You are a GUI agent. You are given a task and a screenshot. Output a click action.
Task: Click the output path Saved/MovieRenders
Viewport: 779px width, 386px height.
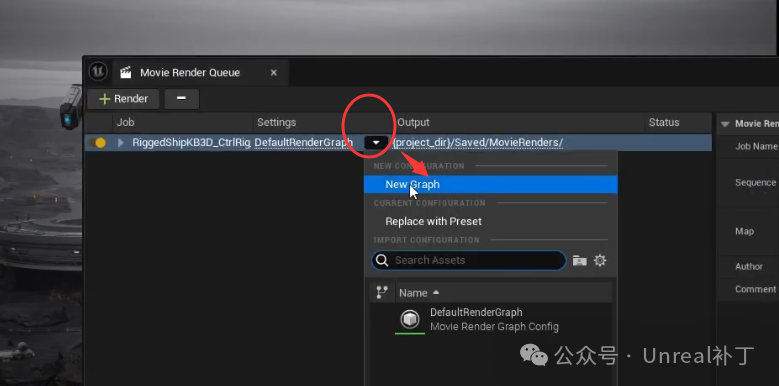478,143
